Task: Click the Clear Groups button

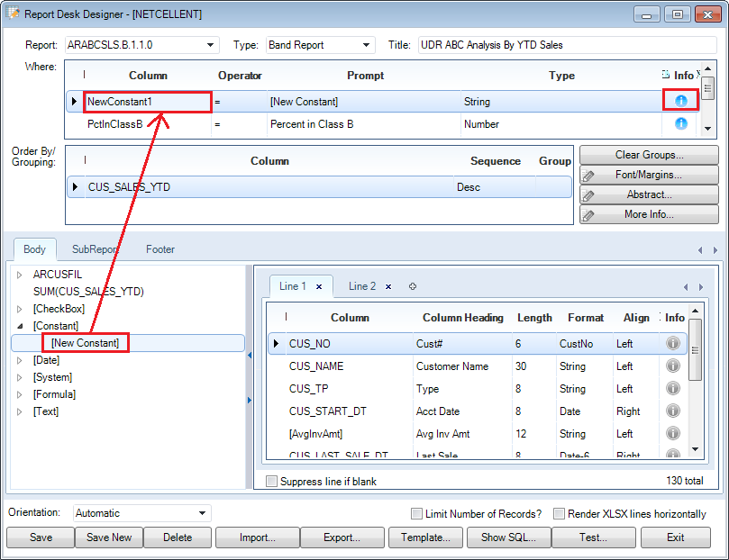Action: pyautogui.click(x=649, y=155)
